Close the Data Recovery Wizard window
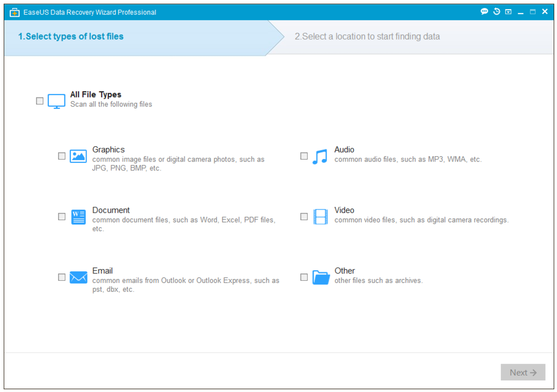Image resolution: width=557 pixels, height=392 pixels. (x=545, y=12)
